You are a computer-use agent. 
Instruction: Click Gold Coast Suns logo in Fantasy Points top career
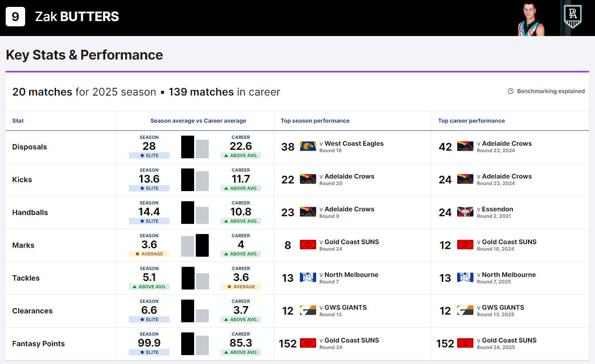click(x=465, y=343)
